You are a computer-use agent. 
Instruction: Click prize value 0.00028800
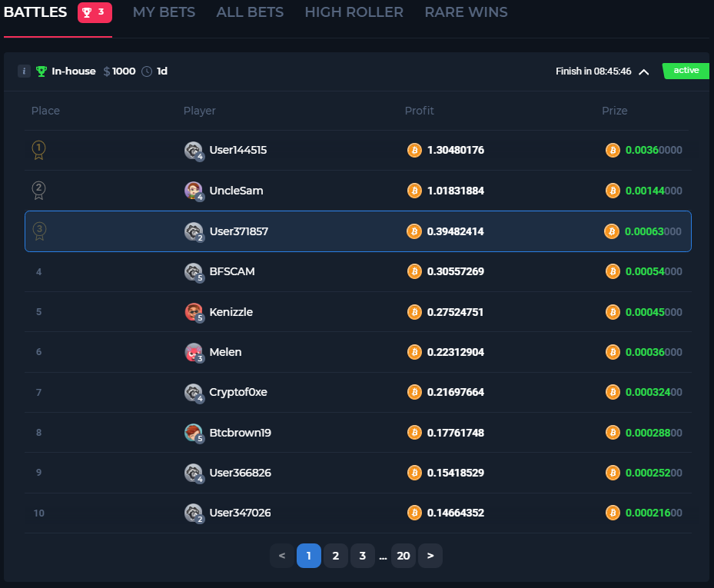(654, 433)
